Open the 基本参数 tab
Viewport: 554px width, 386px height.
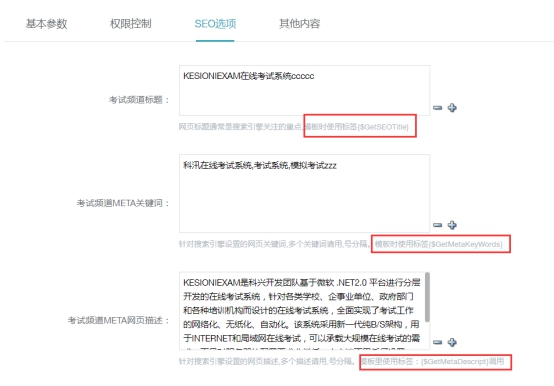coord(46,24)
